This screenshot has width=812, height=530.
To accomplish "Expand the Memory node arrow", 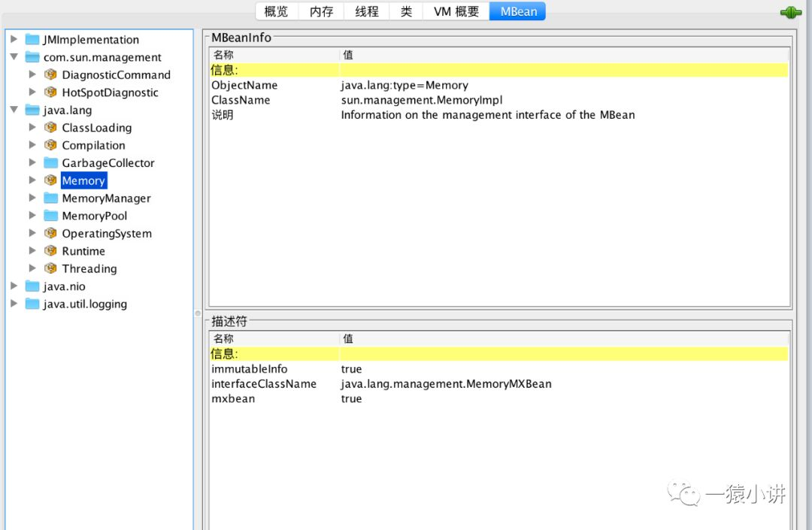I will tap(32, 180).
